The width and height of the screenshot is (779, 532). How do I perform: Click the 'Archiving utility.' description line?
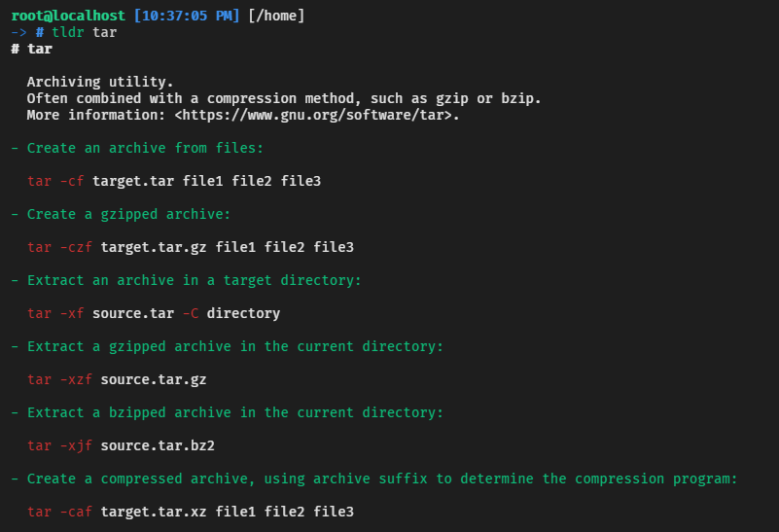(100, 82)
